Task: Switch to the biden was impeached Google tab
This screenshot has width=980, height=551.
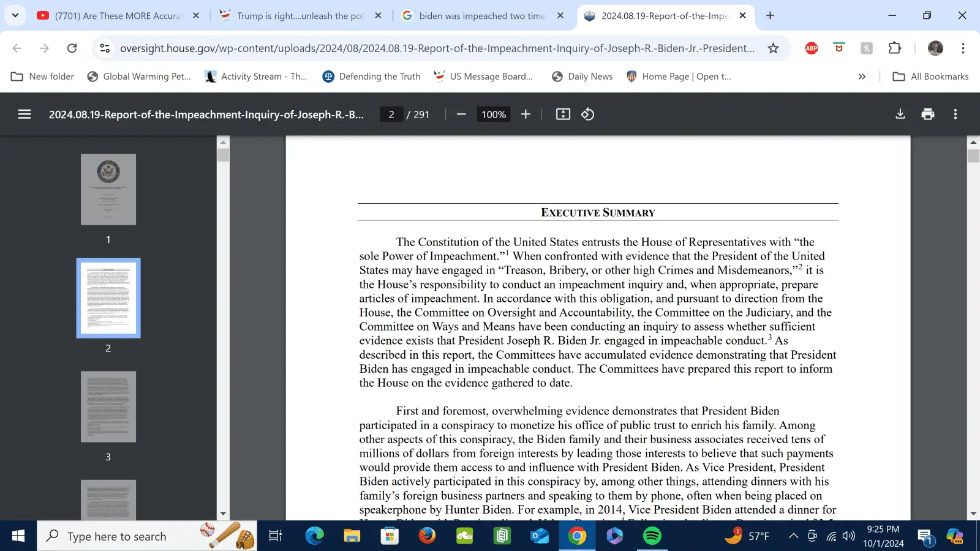Action: [481, 16]
